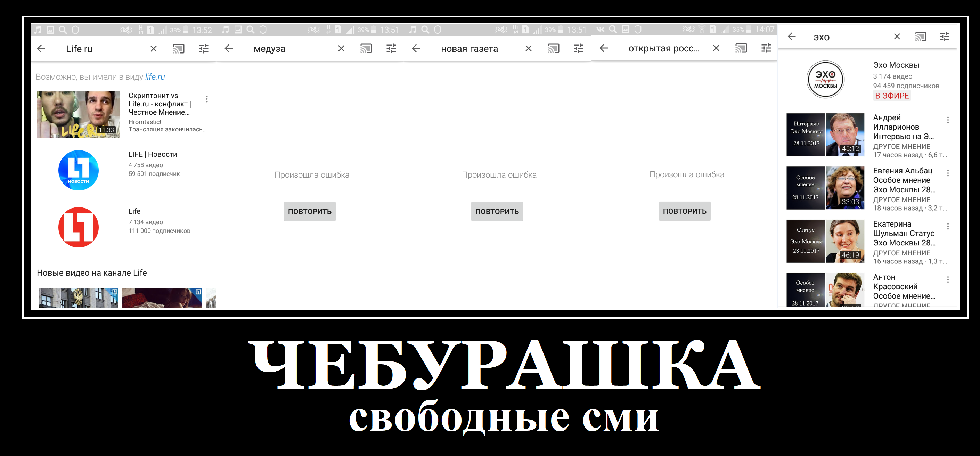The width and height of the screenshot is (980, 456).
Task: Tap the music note status icon, Life ru screen
Action: tap(38, 30)
